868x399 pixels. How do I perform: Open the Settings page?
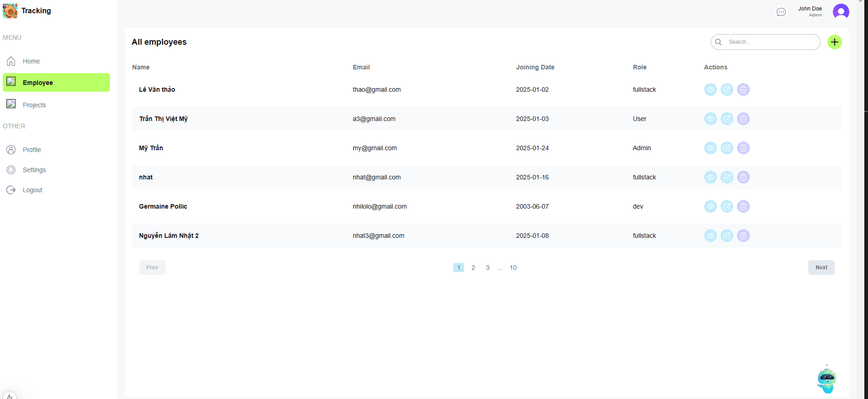tap(34, 170)
